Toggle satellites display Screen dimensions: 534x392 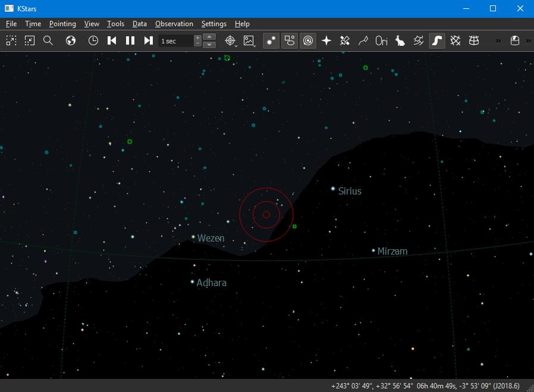(345, 41)
